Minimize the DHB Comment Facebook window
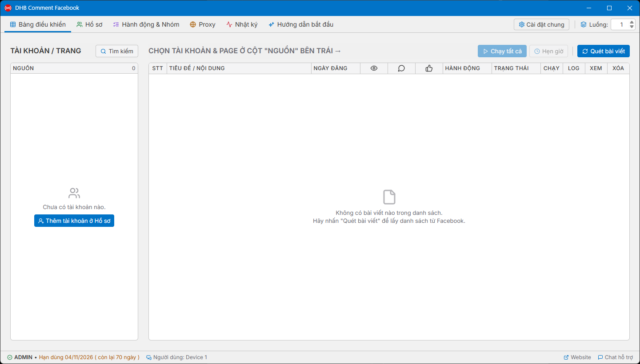 click(x=589, y=8)
